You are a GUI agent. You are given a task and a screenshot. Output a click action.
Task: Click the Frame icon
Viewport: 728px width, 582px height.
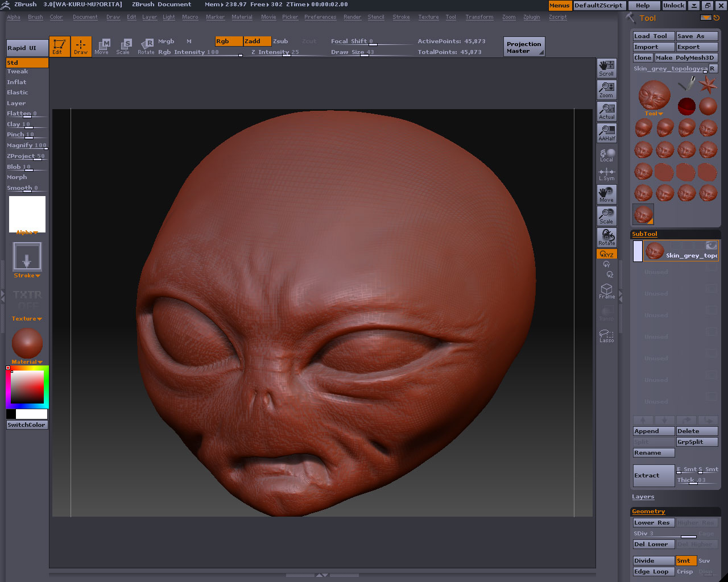[x=606, y=291]
